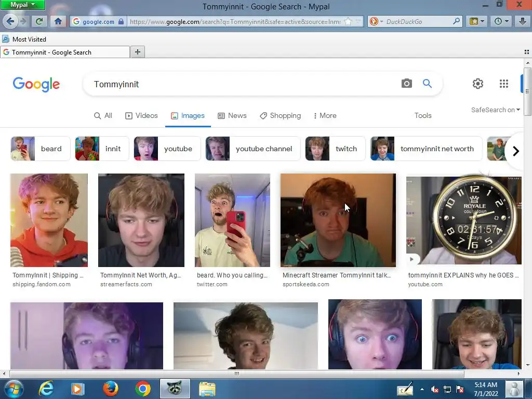This screenshot has width=532, height=399.
Task: Select the youtube suggestion chip
Action: (167, 149)
